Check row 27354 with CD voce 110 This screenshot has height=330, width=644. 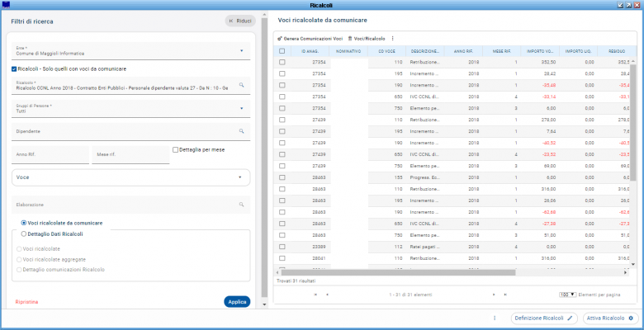tap(282, 63)
